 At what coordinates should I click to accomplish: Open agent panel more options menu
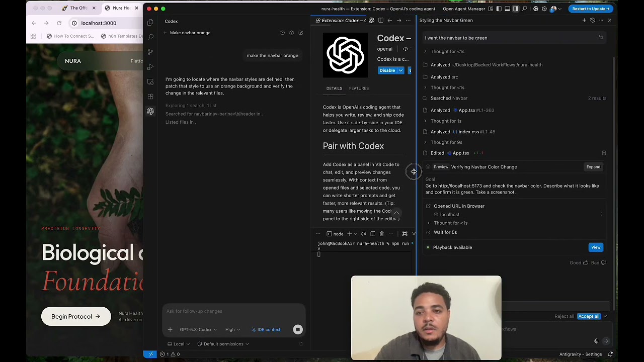click(601, 21)
